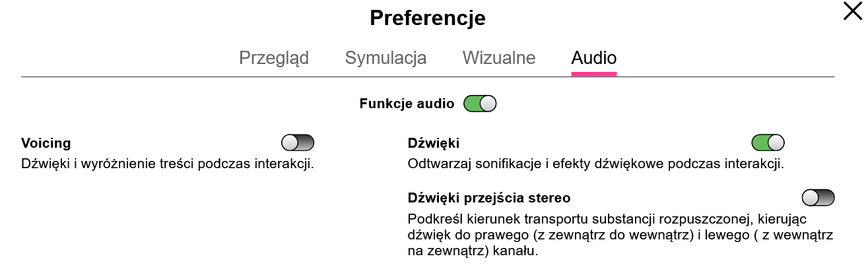
Task: Disable the Funkcje audio toggle
Action: pyautogui.click(x=480, y=104)
